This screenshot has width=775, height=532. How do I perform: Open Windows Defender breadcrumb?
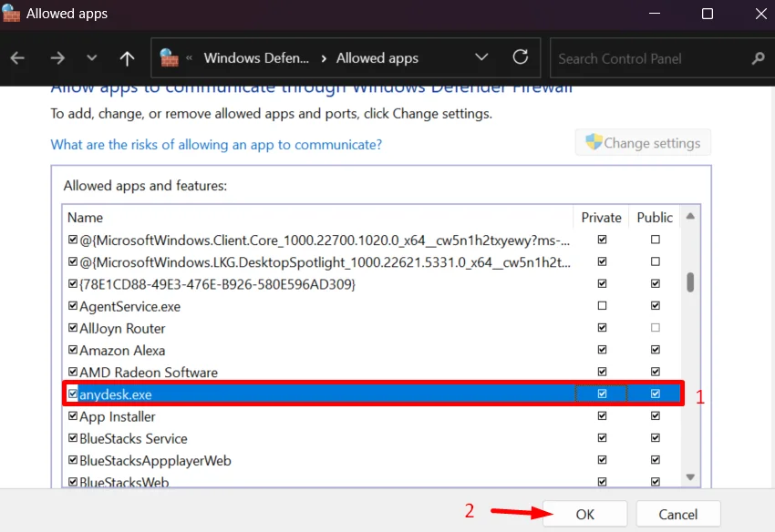pos(256,58)
